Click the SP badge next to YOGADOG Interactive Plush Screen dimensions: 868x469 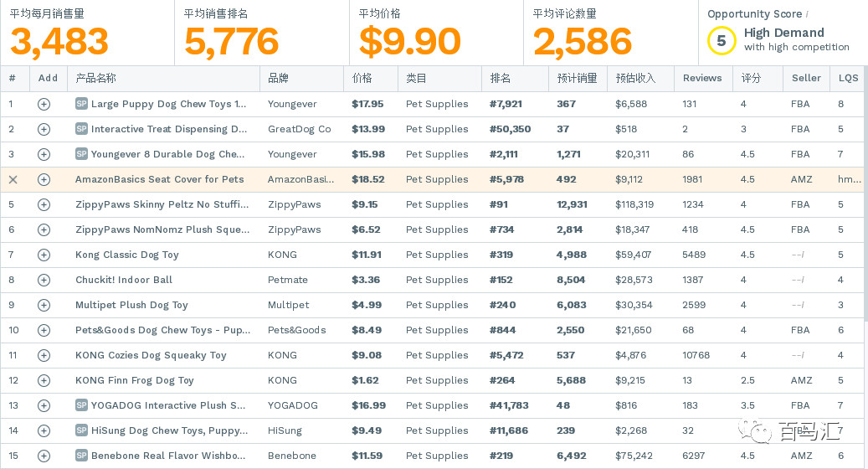click(x=81, y=405)
